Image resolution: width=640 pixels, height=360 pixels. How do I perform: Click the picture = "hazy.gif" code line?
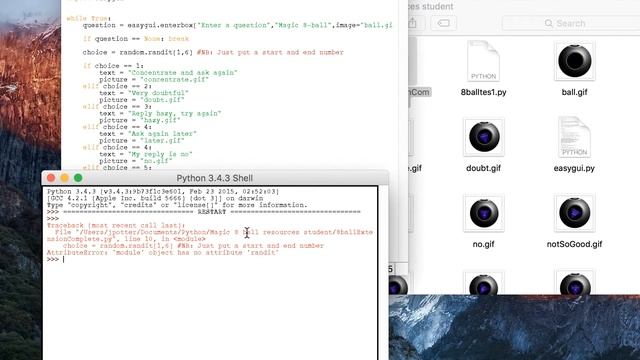tap(140, 120)
